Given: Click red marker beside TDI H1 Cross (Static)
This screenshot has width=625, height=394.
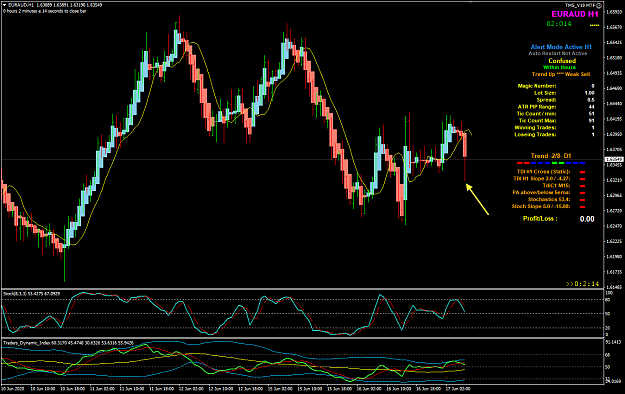Looking at the screenshot, I should (x=582, y=172).
